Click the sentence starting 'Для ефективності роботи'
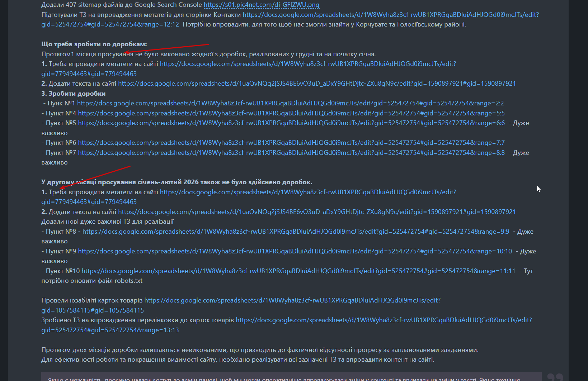This screenshot has width=588, height=381. coord(238,359)
